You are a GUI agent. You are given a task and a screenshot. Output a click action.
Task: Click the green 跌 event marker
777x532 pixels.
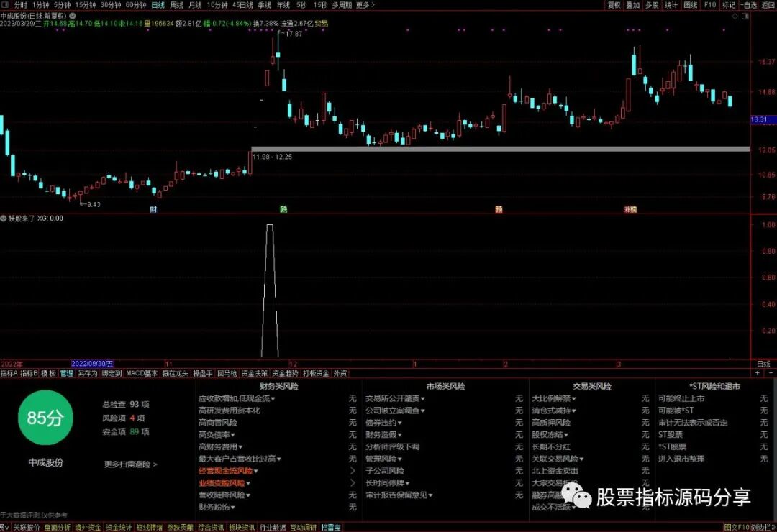coord(283,209)
